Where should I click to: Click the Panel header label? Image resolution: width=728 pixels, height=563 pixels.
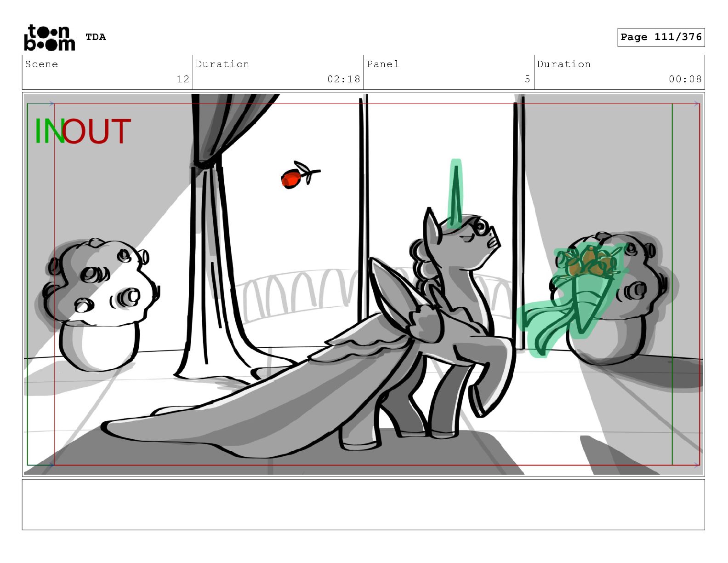click(383, 64)
